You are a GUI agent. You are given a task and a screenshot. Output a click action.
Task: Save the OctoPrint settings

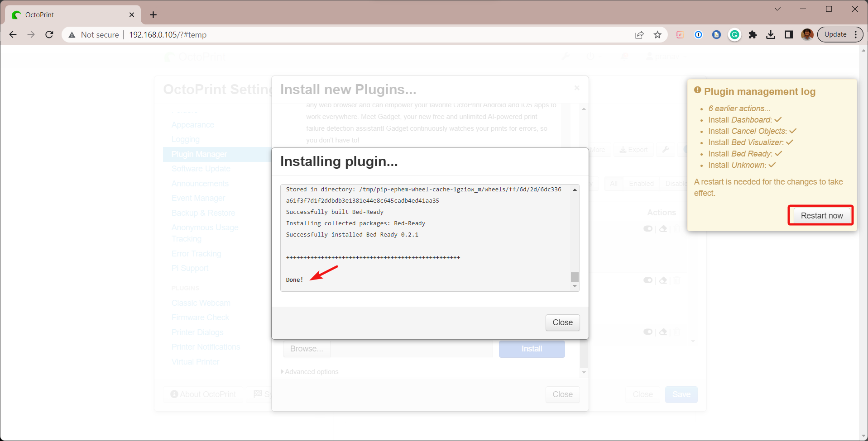pos(681,394)
